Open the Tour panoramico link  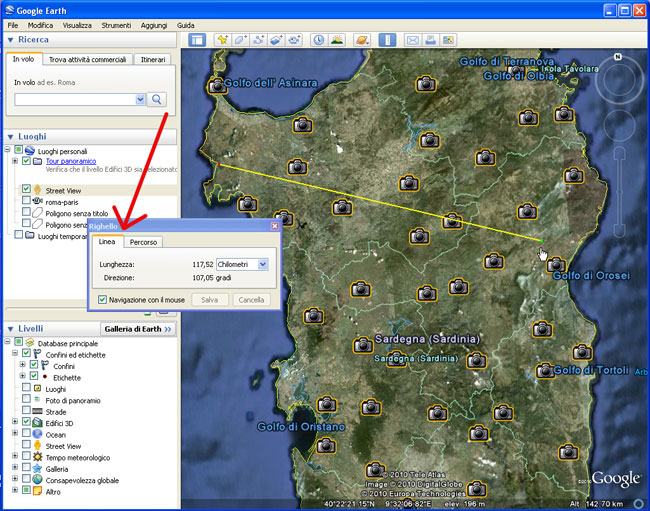pos(71,161)
